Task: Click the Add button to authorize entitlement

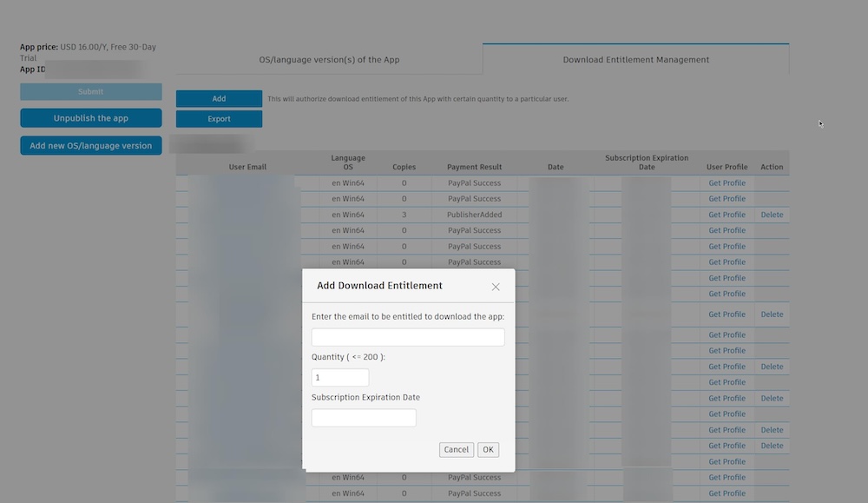Action: click(x=219, y=98)
